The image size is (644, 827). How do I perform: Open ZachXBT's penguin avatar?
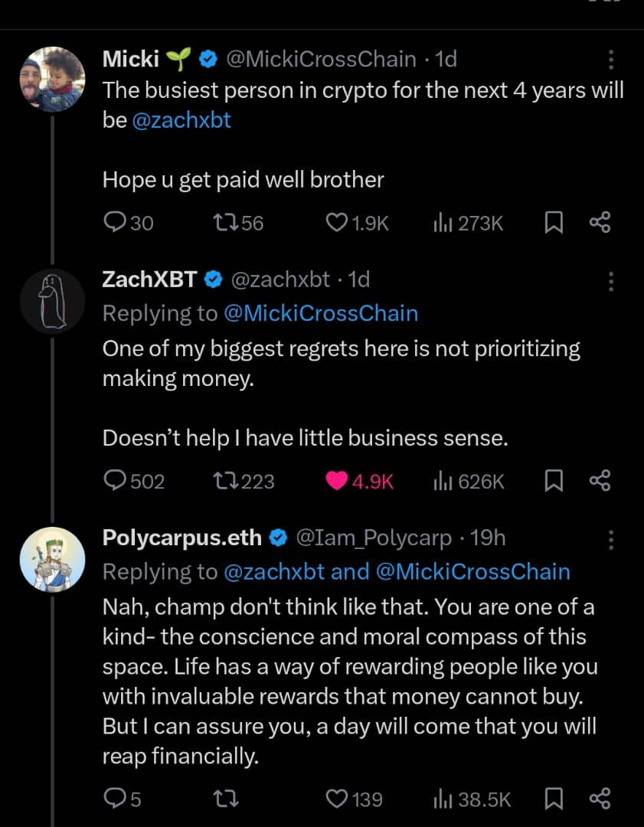[x=52, y=300]
